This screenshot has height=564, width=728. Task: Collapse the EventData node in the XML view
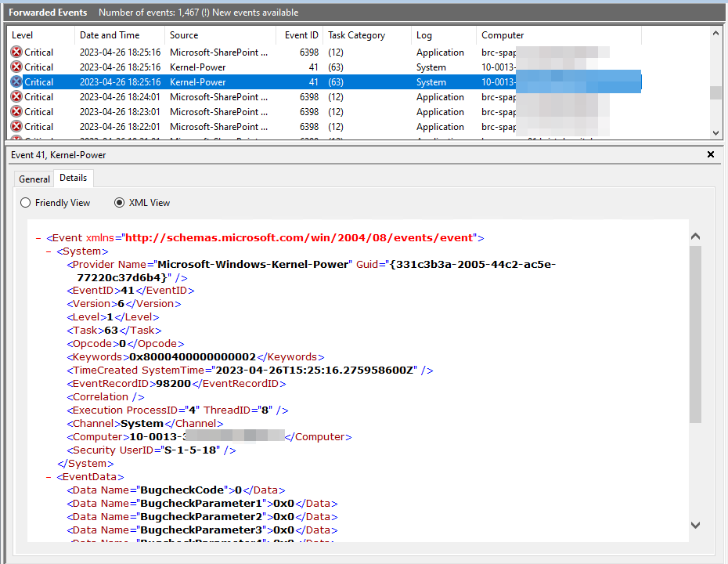50,475
